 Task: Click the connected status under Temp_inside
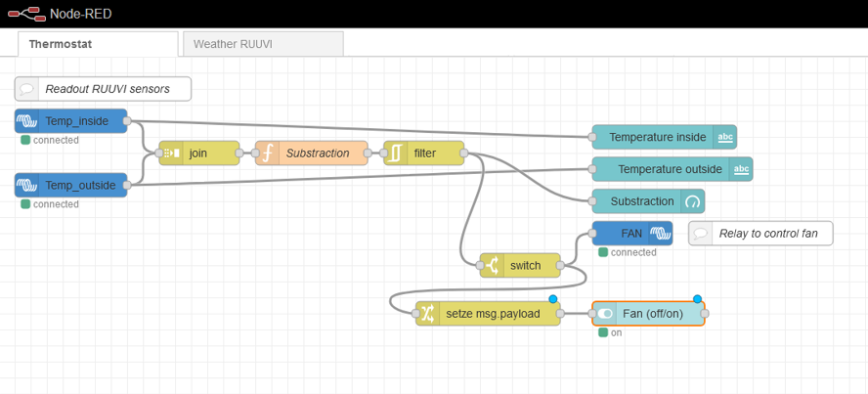coord(50,141)
